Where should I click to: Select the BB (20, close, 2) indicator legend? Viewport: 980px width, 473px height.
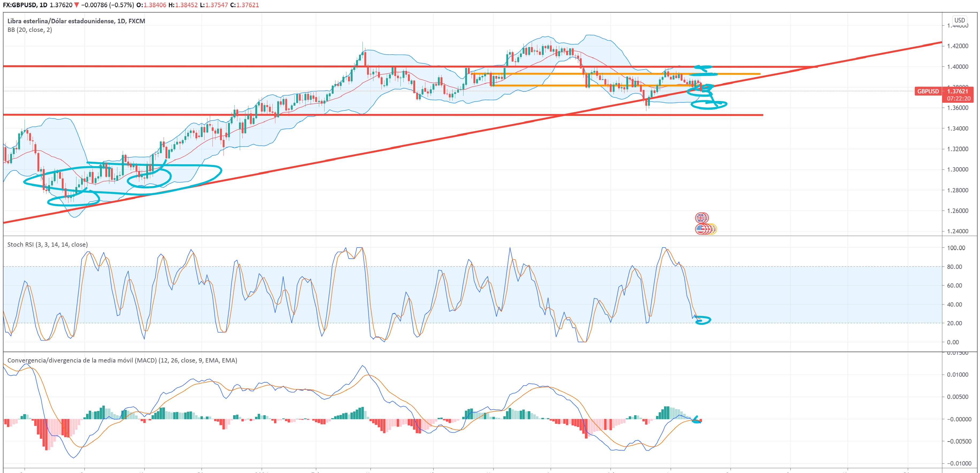[30, 30]
